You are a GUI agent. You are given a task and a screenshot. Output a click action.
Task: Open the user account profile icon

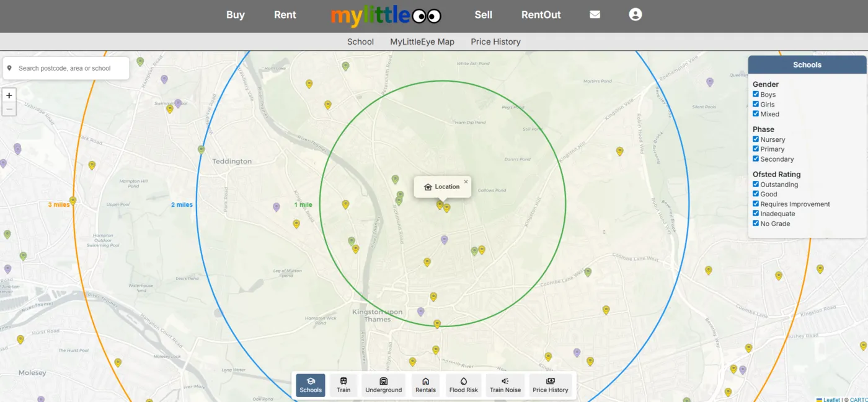tap(635, 15)
